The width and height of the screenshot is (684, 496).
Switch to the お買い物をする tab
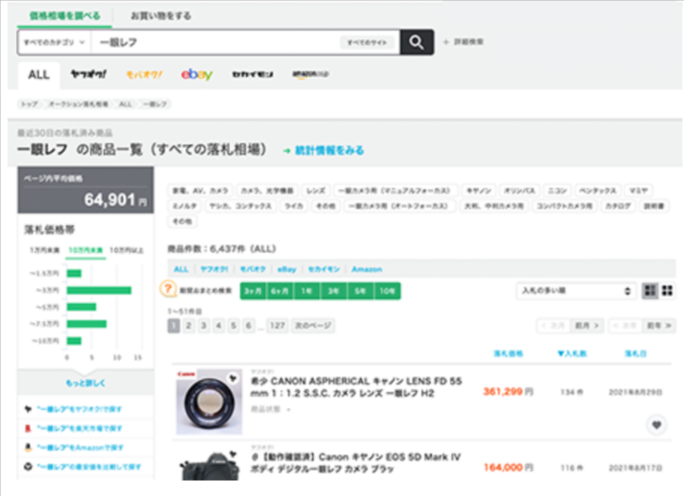(x=161, y=16)
